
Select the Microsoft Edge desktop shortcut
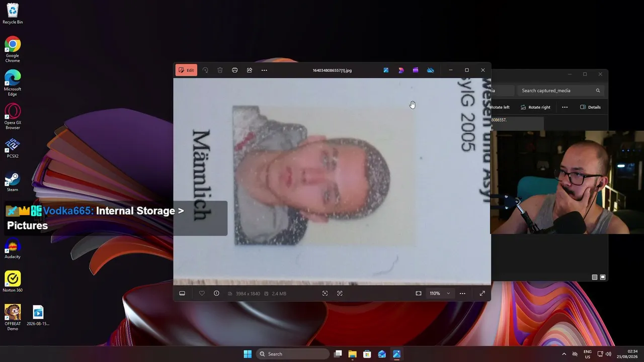pyautogui.click(x=13, y=83)
